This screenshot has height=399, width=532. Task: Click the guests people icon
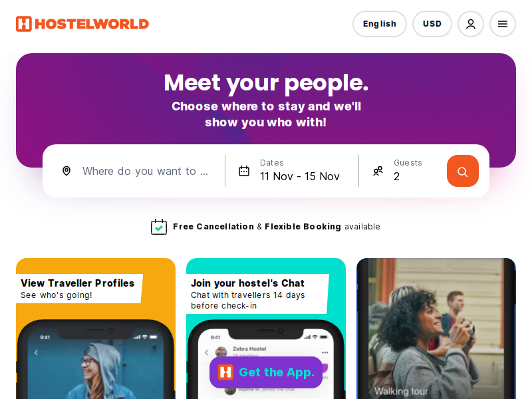378,171
